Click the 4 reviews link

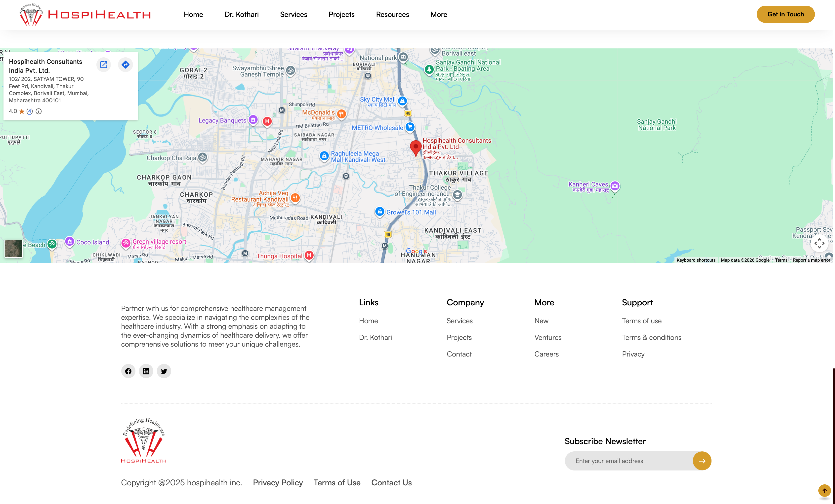coord(30,111)
